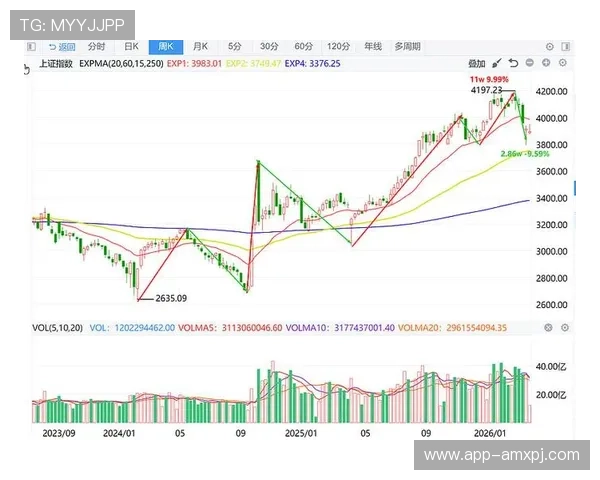Viewport: 600px width, 480px height.
Task: Open VOL indicator settings gear
Action: tap(565, 327)
